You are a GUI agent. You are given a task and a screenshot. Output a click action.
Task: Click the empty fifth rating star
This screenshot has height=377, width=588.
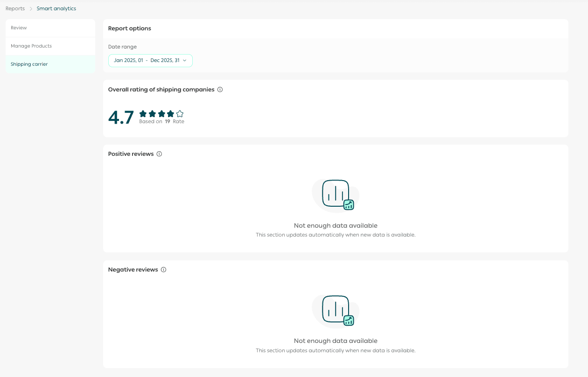click(180, 113)
